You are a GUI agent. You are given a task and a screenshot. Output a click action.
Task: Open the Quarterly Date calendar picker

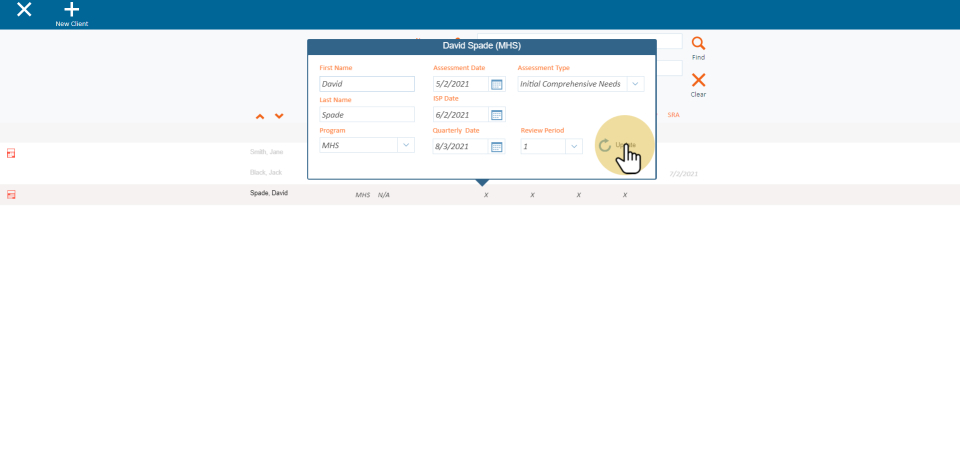(497, 146)
